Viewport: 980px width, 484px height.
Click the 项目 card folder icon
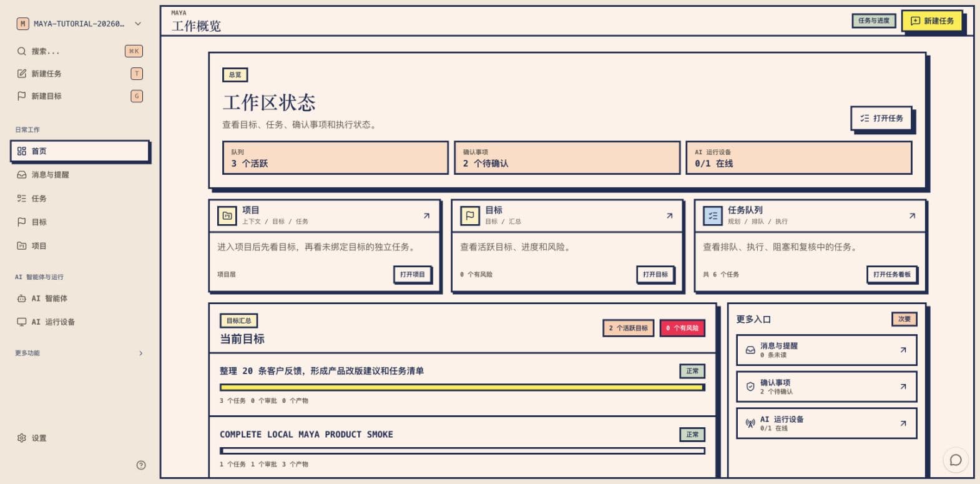coord(227,215)
